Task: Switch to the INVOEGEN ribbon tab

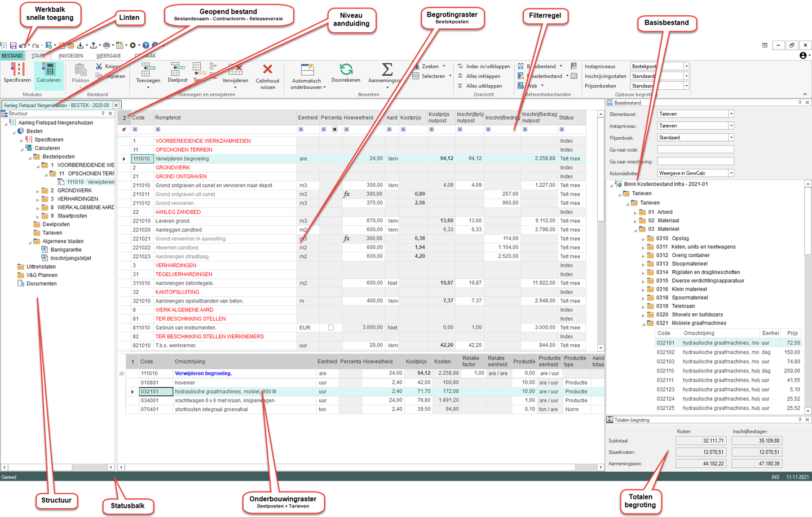Action: coord(71,56)
